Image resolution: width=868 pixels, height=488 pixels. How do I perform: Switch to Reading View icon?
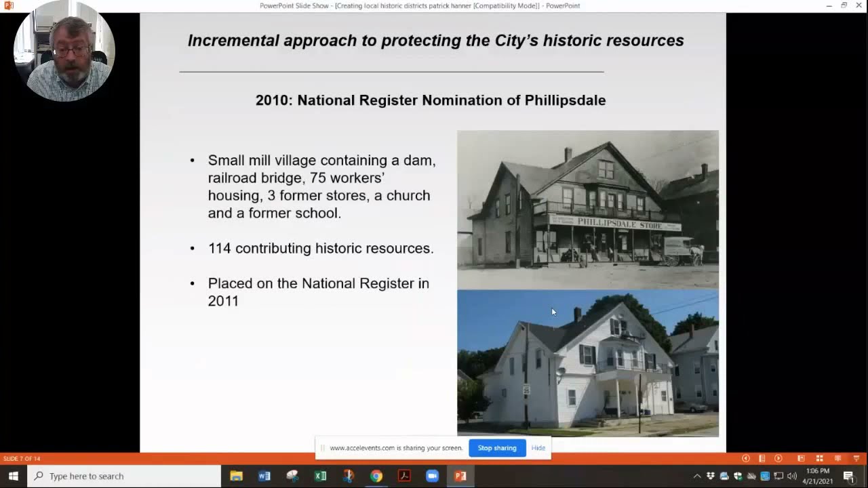[837, 459]
